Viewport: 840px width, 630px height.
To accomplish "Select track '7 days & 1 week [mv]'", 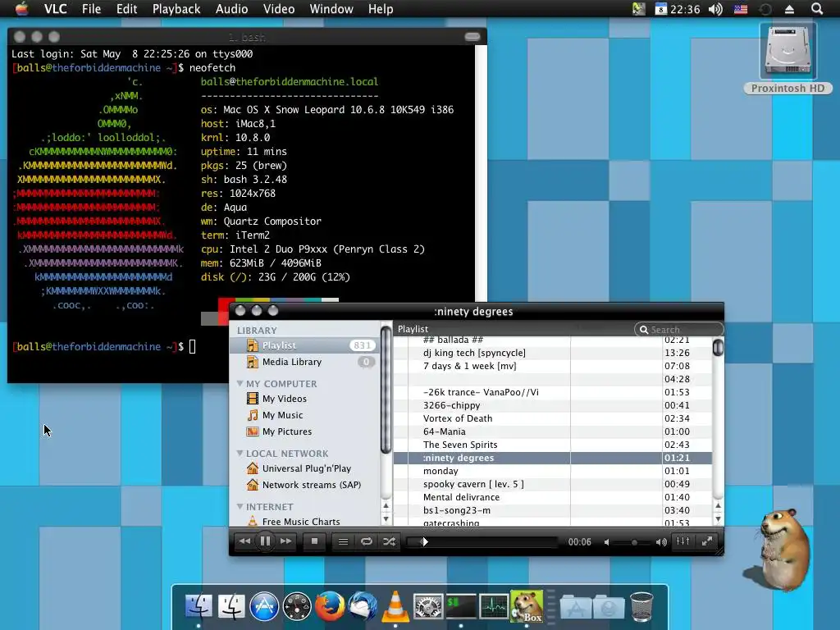I will click(553, 367).
